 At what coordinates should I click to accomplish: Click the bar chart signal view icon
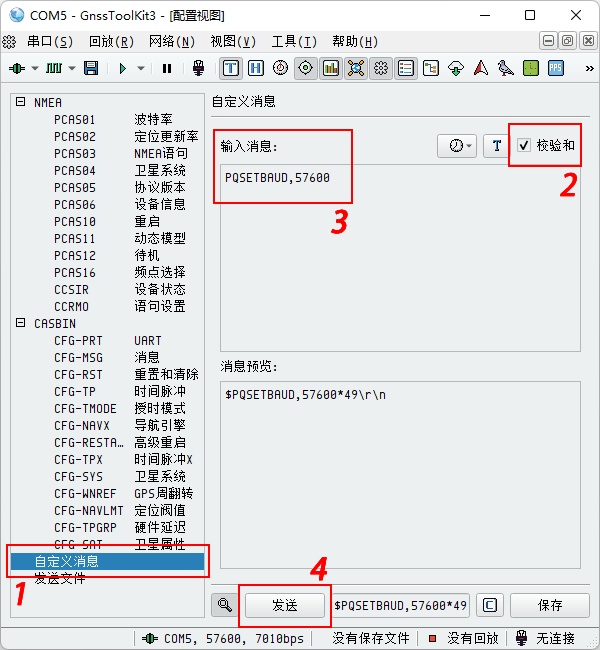coord(330,68)
